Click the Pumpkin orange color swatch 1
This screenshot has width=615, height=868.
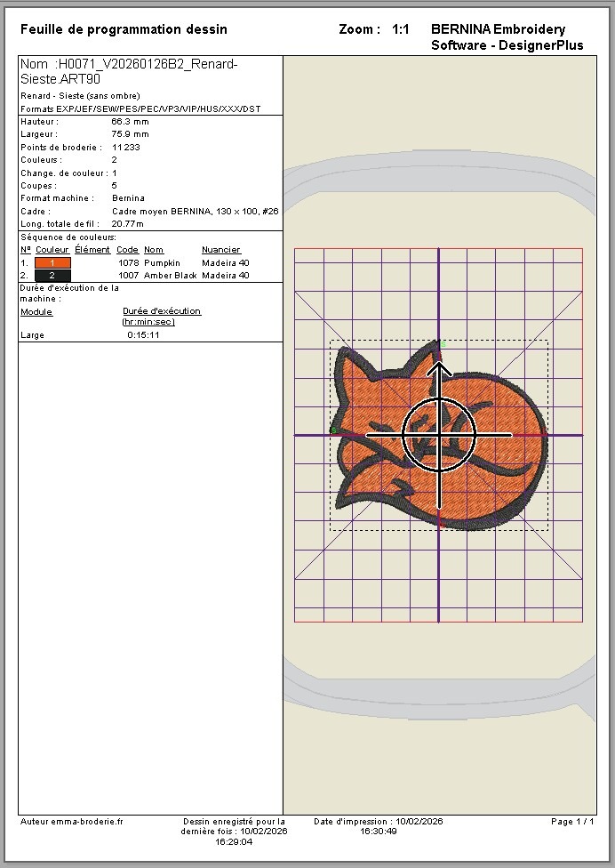click(52, 263)
